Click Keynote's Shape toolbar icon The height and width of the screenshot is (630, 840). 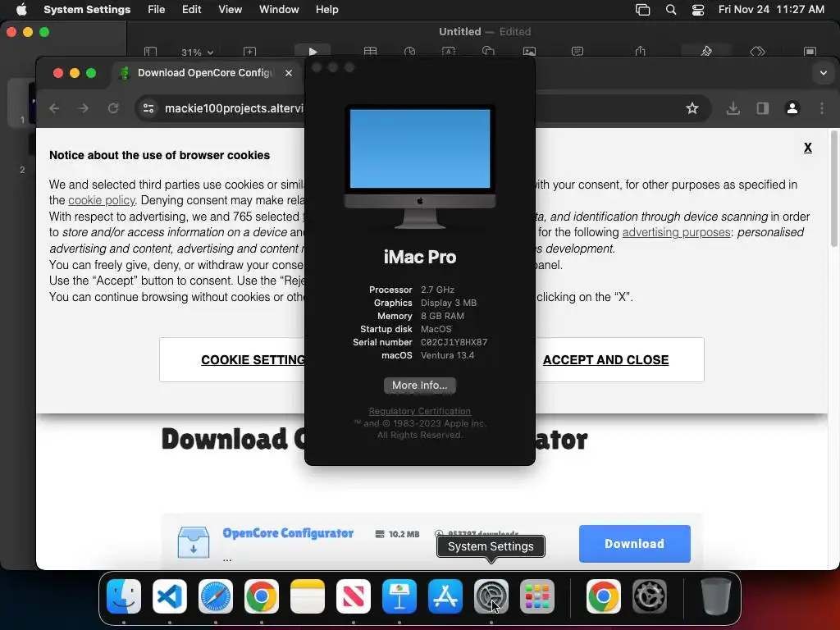(488, 52)
